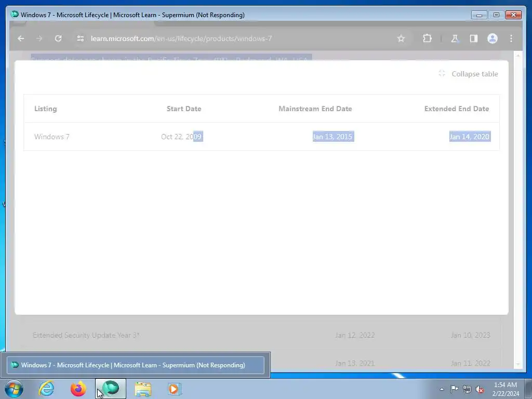This screenshot has height=399, width=532.
Task: Go back with the browser back arrow
Action: pyautogui.click(x=21, y=38)
